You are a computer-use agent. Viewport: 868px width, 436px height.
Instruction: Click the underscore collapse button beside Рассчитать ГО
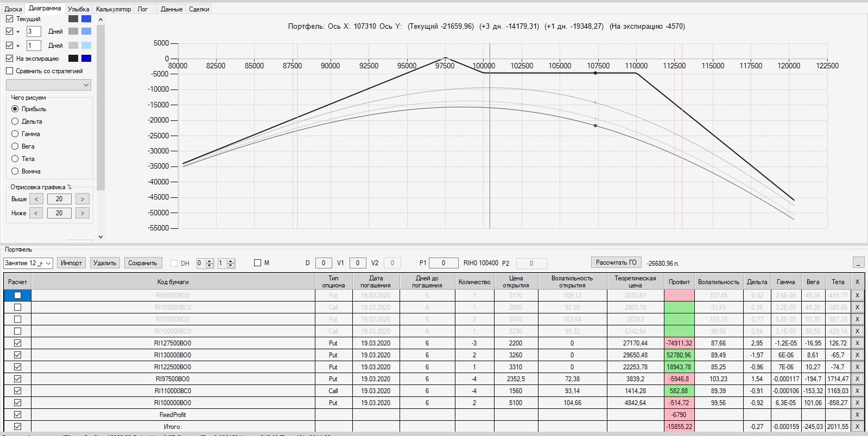pyautogui.click(x=858, y=263)
